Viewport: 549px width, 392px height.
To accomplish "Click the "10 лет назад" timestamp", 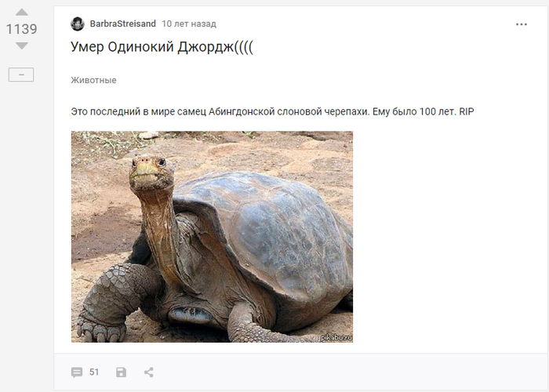I will click(x=189, y=24).
